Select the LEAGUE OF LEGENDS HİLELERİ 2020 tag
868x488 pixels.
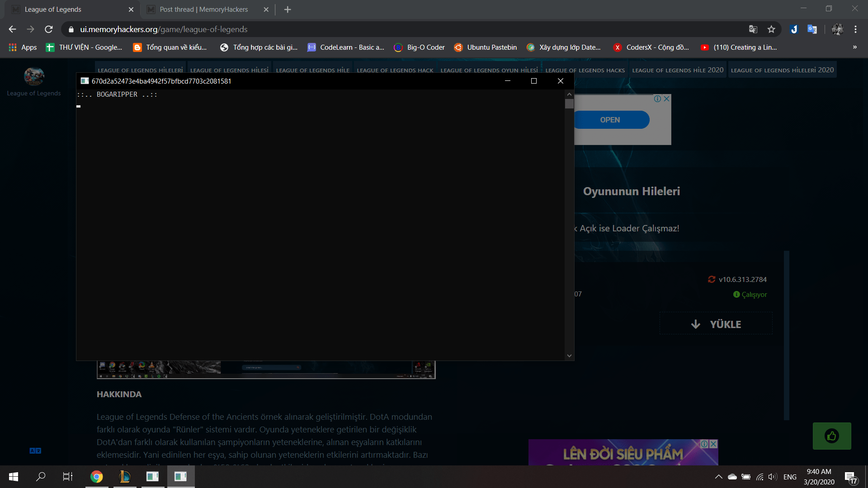(782, 70)
